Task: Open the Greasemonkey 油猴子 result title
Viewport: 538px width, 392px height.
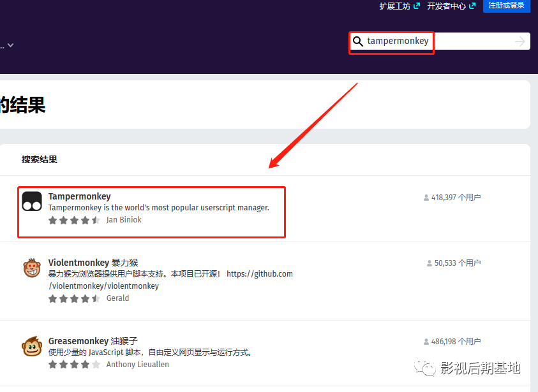Action: pos(93,341)
